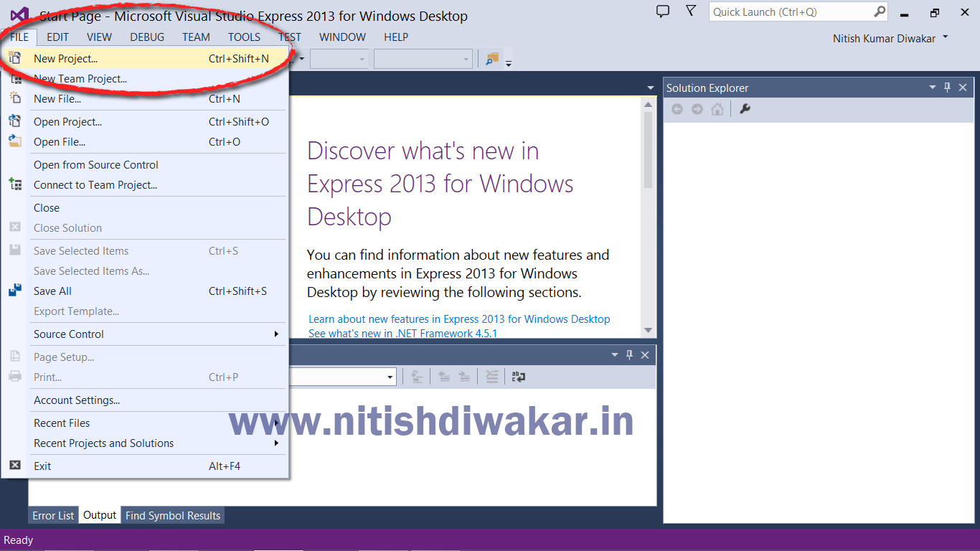980x551 pixels.
Task: Switch to Find Symbol Results tab
Action: point(173,515)
